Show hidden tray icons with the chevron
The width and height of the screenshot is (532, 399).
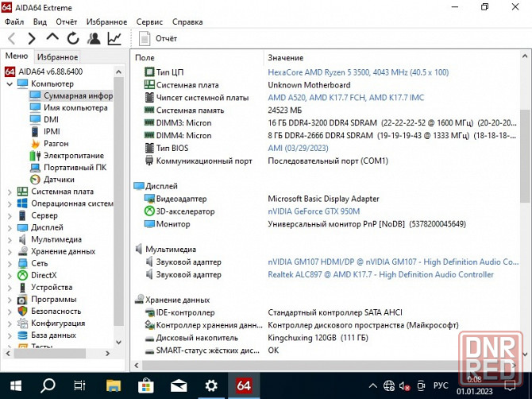(373, 385)
